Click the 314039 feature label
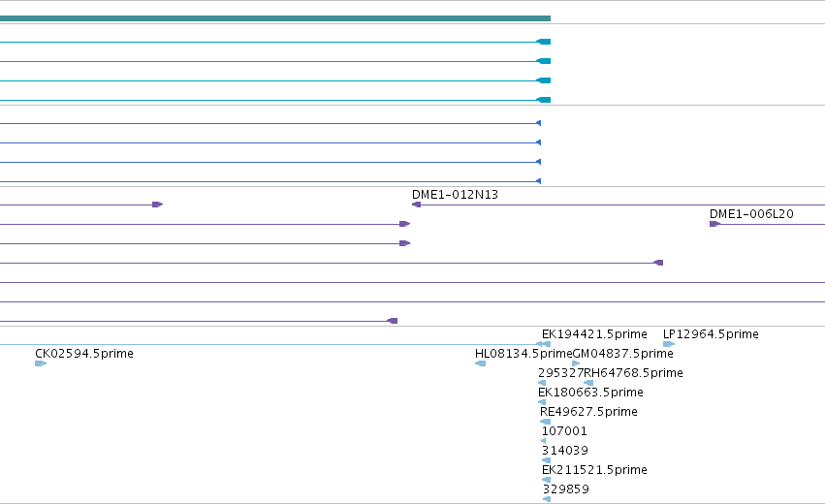Image resolution: width=825 pixels, height=504 pixels. coord(565,451)
